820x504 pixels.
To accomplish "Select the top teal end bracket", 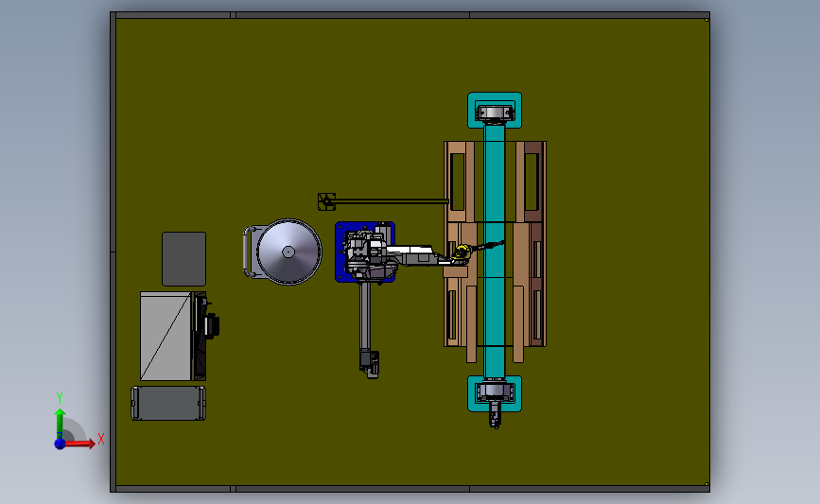I will (x=495, y=111).
